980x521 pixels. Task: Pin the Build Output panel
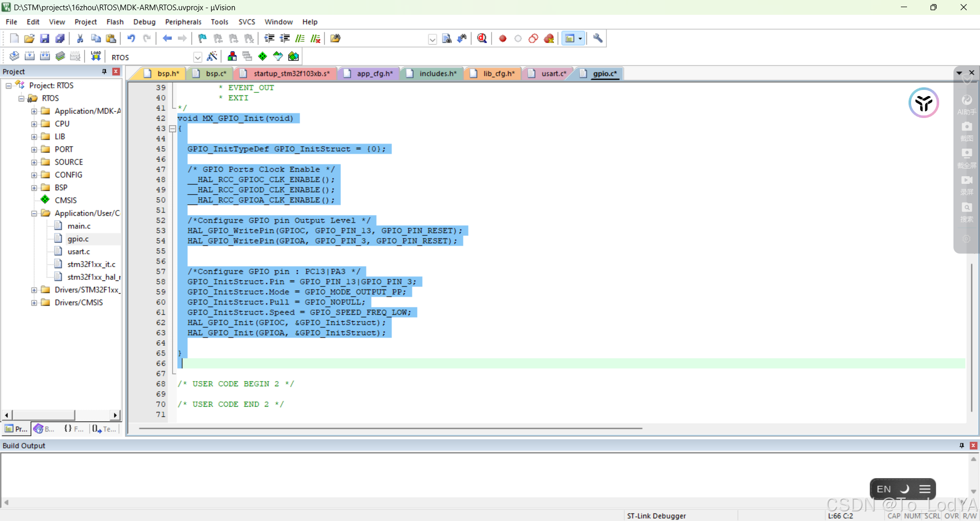[x=962, y=445]
